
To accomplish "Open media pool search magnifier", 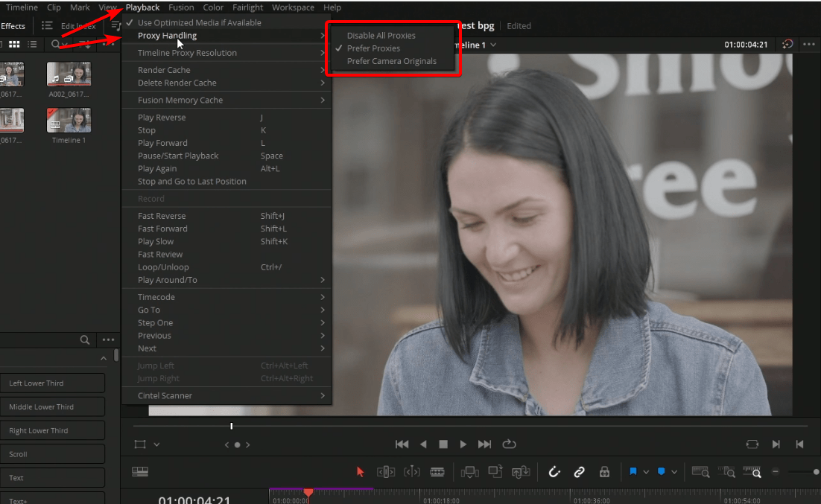I will coord(55,44).
